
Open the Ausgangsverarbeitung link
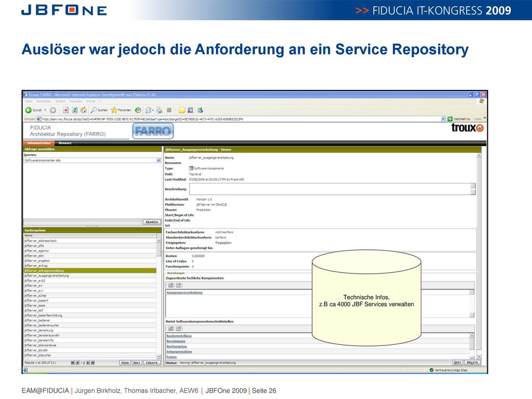point(184,292)
